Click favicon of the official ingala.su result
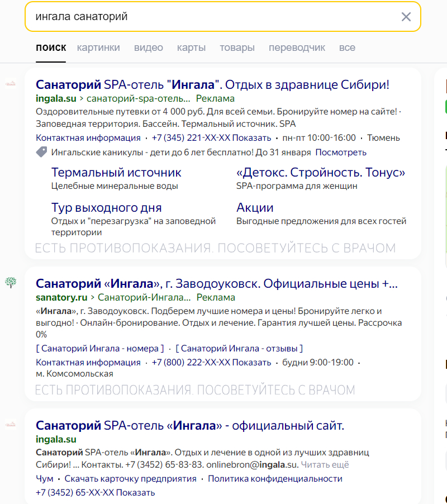The height and width of the screenshot is (504, 447). point(11,425)
